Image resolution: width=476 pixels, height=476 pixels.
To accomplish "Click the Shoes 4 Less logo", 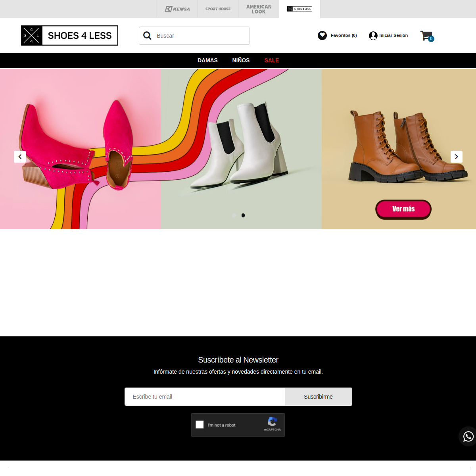I will click(x=69, y=35).
